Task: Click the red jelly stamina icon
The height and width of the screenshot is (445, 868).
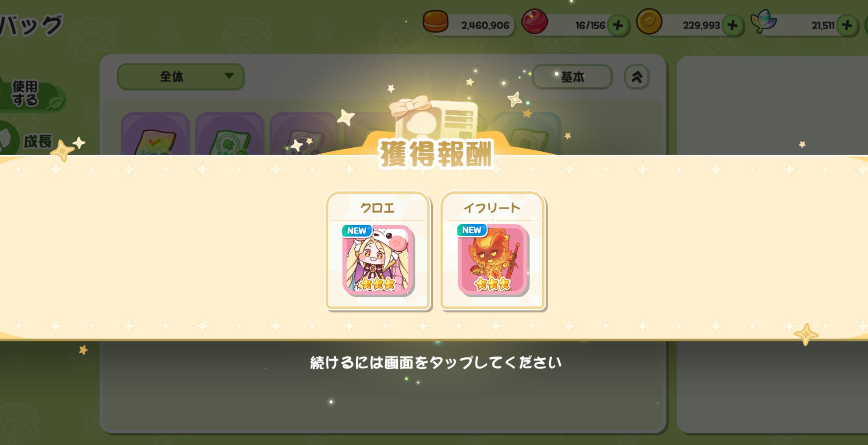Action: pyautogui.click(x=534, y=22)
